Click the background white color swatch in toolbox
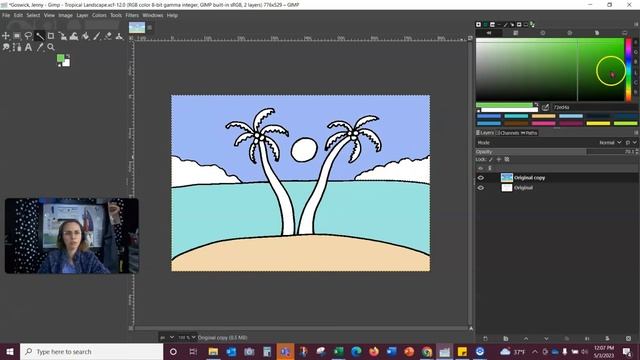Screen dimensions: 640x360 click(67, 63)
